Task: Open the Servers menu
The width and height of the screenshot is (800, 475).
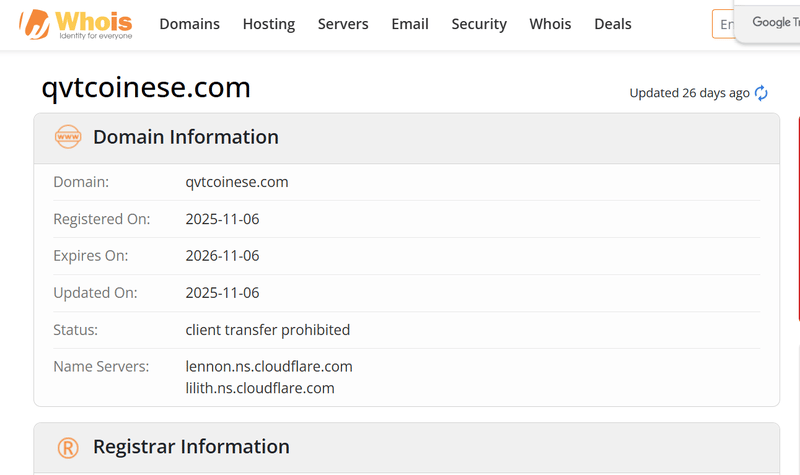Action: click(343, 24)
